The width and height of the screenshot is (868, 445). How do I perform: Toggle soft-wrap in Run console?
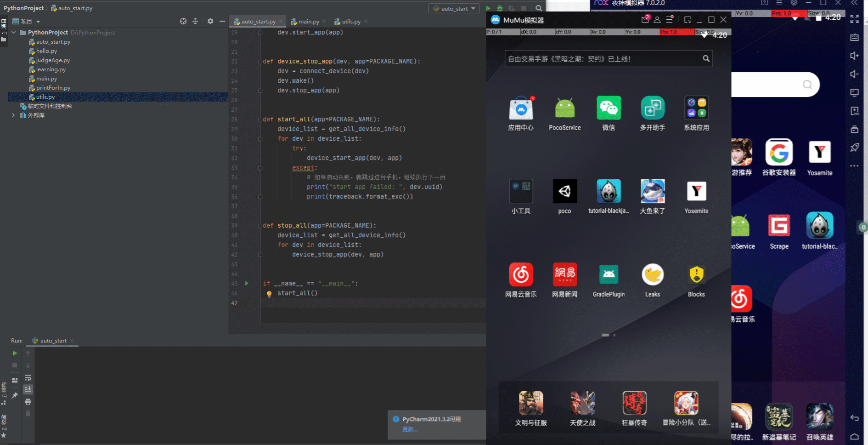(x=28, y=377)
